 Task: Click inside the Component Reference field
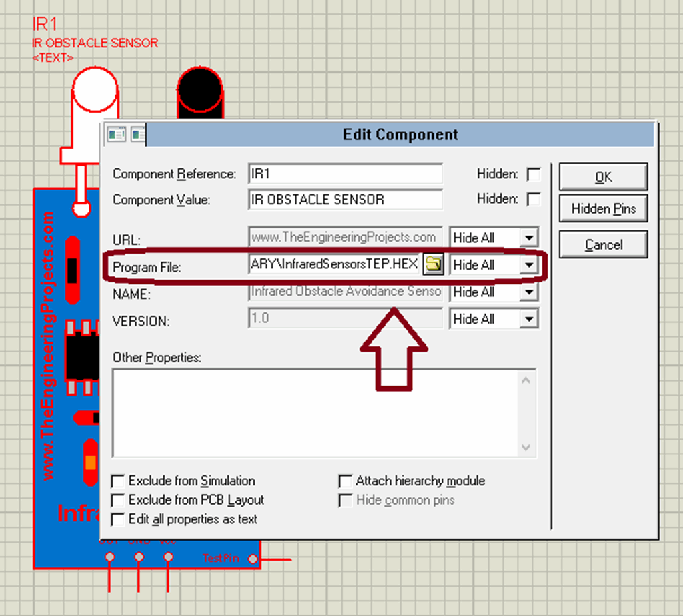click(x=345, y=173)
